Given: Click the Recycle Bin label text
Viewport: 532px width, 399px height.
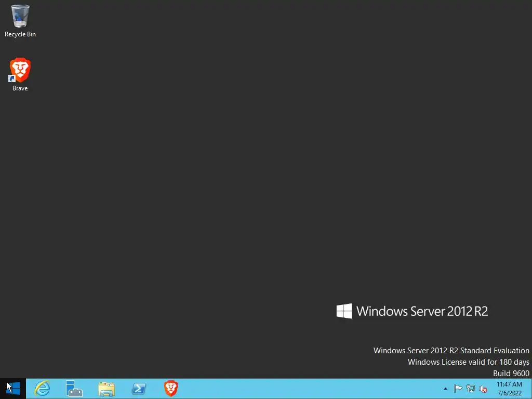Looking at the screenshot, I should (x=20, y=34).
